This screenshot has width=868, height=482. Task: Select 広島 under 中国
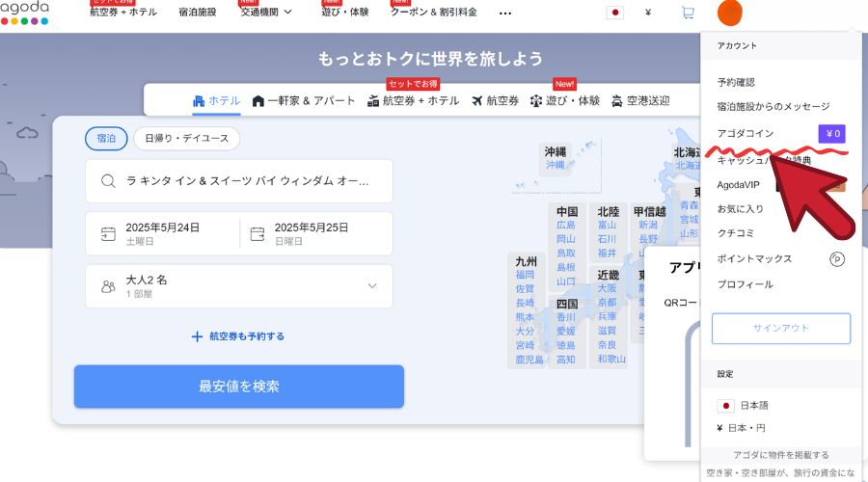[x=566, y=226]
